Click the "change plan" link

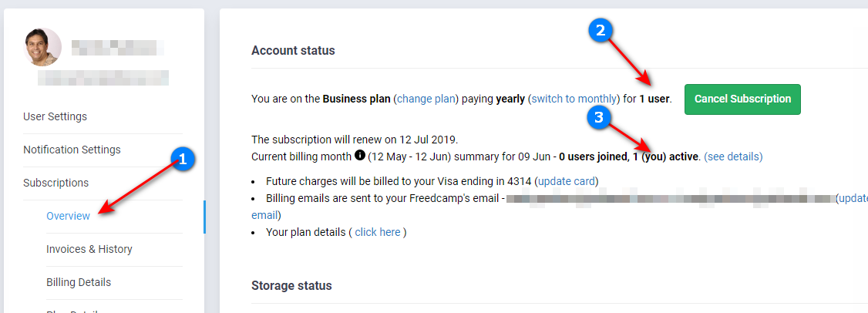426,99
